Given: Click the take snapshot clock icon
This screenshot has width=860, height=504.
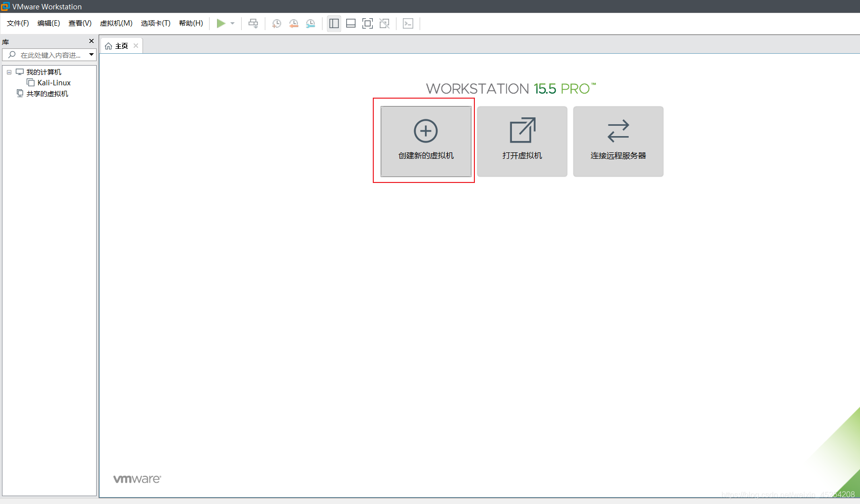Looking at the screenshot, I should tap(277, 23).
